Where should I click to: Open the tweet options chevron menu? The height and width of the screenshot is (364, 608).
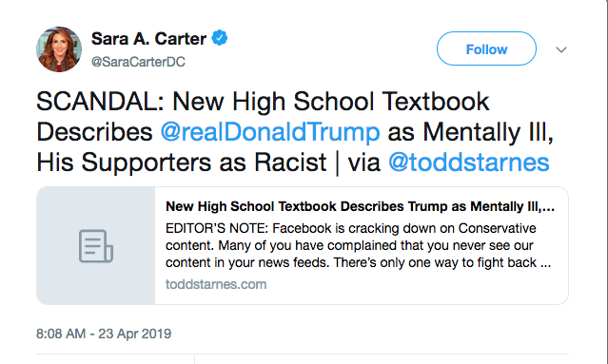tap(561, 49)
